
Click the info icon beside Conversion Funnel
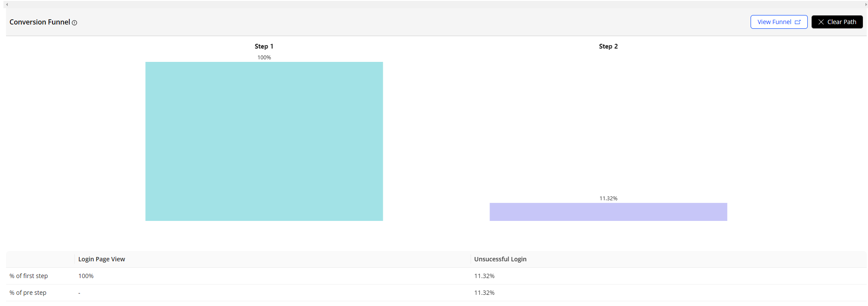point(74,23)
